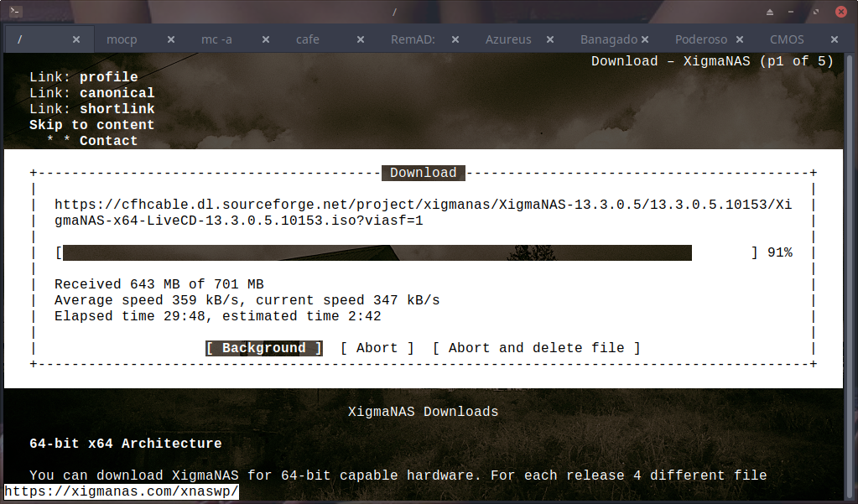
Task: Close the terminal window with red button
Action: (841, 12)
